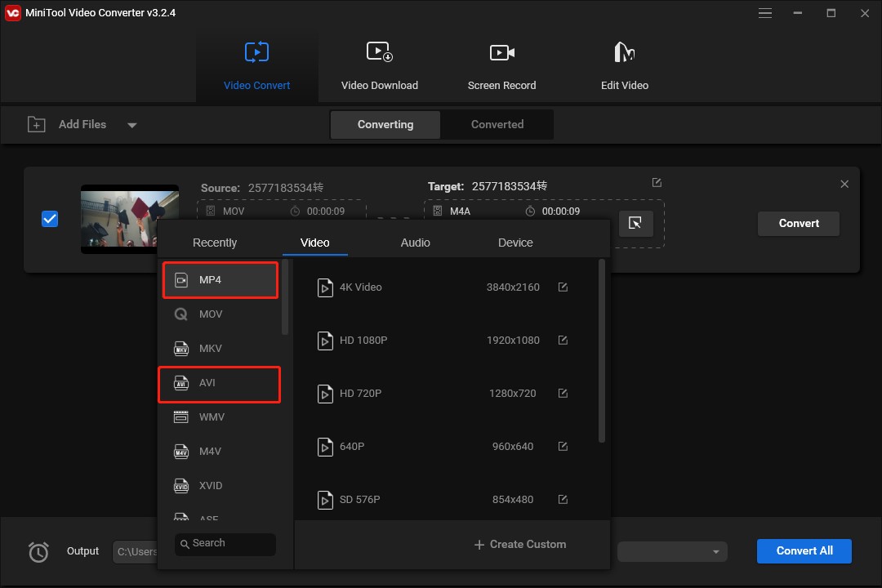Select the HD 720P preset
Image resolution: width=882 pixels, height=588 pixels.
(444, 393)
